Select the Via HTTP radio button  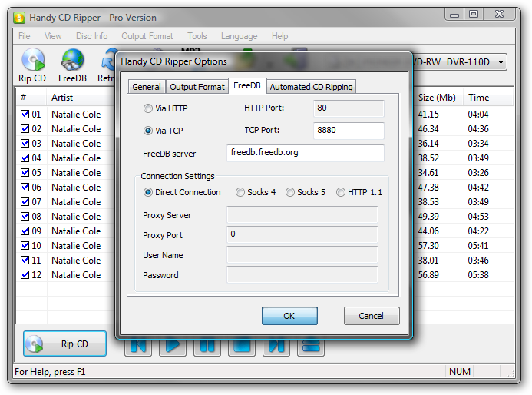click(x=148, y=108)
